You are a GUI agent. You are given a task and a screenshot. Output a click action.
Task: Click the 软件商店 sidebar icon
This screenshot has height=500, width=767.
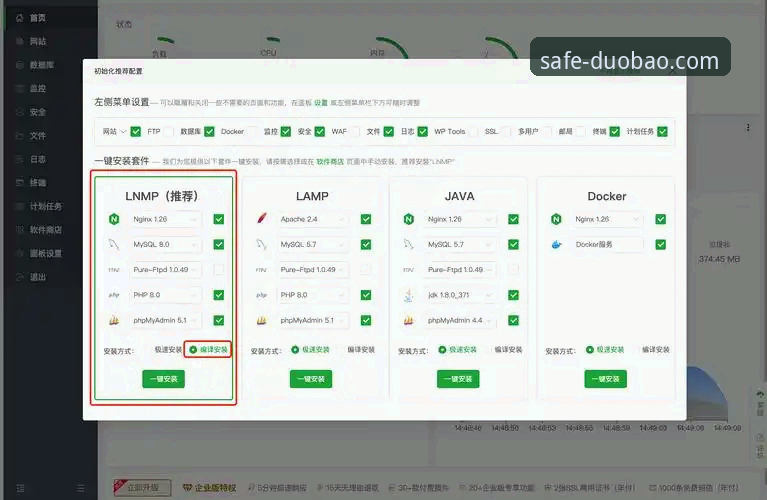click(x=20, y=229)
